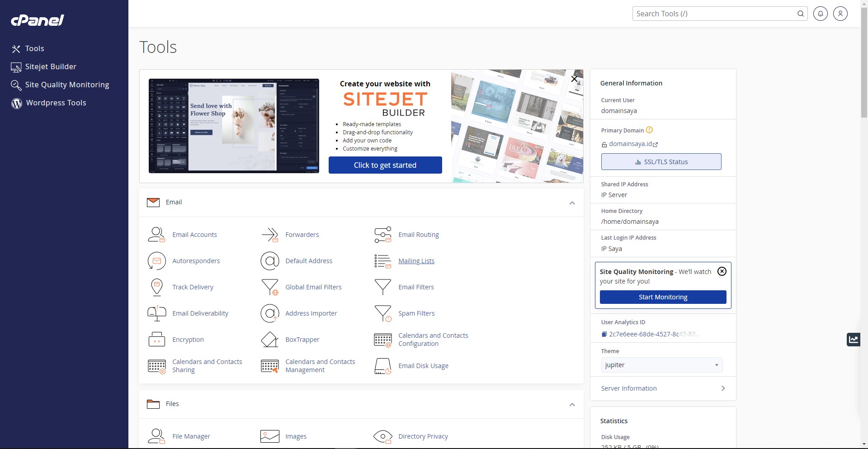Open the Track Delivery pin icon
The width and height of the screenshot is (868, 449).
pyautogui.click(x=156, y=287)
